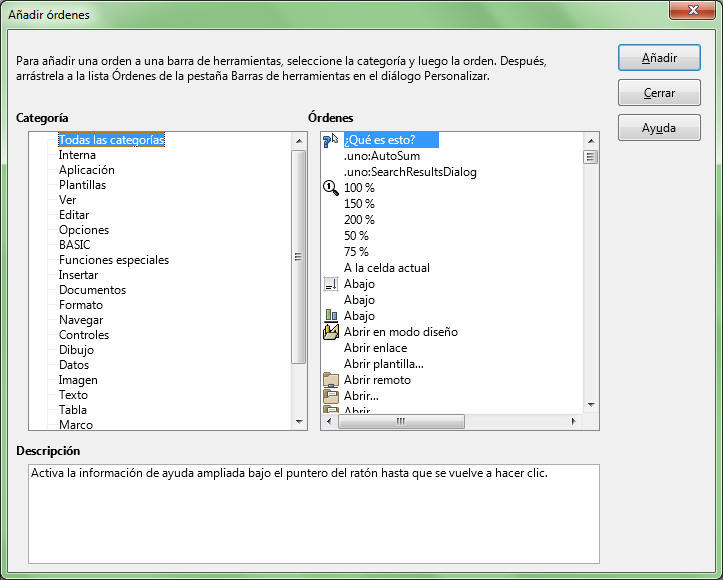Select the Plantillas category

(x=82, y=185)
